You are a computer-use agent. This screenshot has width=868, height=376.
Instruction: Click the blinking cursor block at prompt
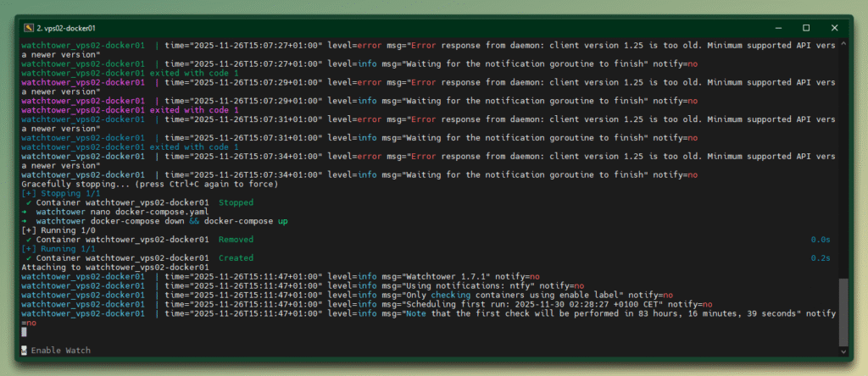[x=24, y=331]
